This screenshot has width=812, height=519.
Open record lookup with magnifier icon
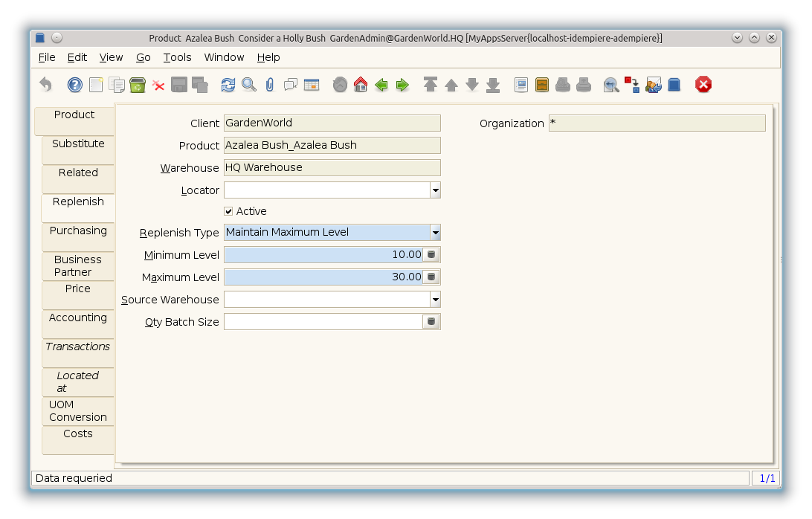pyautogui.click(x=249, y=85)
